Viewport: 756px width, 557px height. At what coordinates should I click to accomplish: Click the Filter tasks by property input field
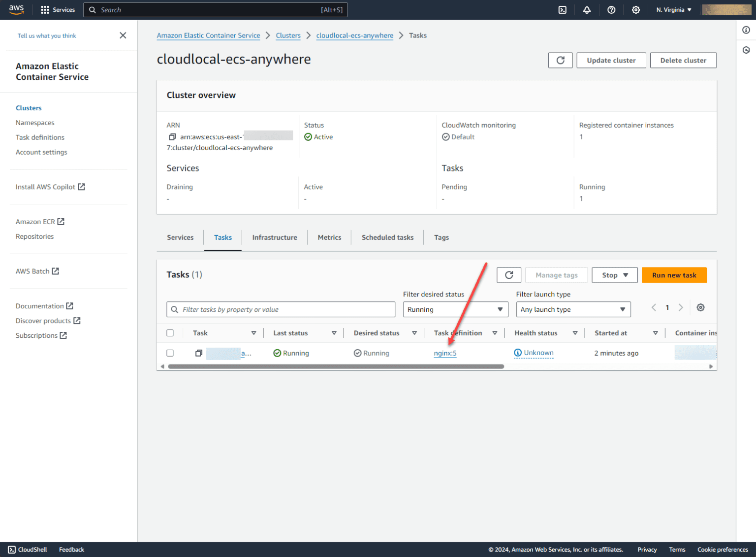tap(281, 309)
